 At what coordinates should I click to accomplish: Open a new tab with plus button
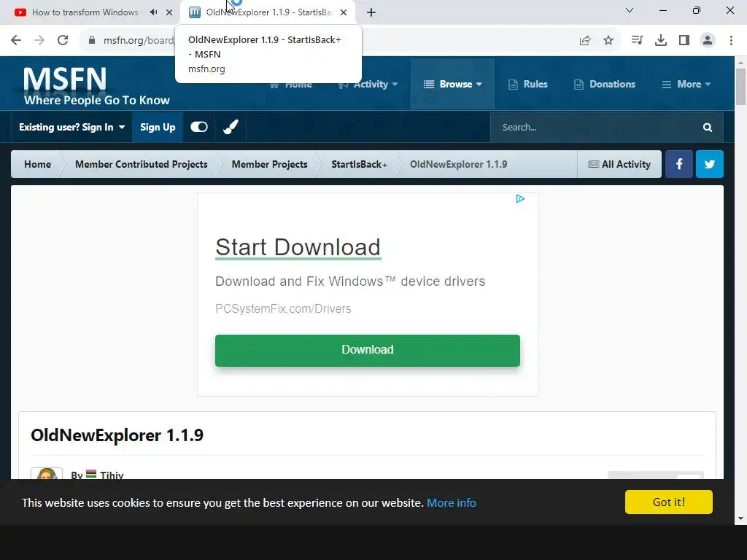click(371, 12)
